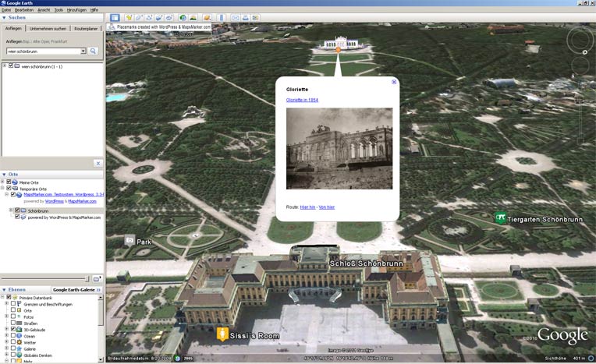Open the Datei menu
Screen dimensions: 596x364
pos(6,10)
